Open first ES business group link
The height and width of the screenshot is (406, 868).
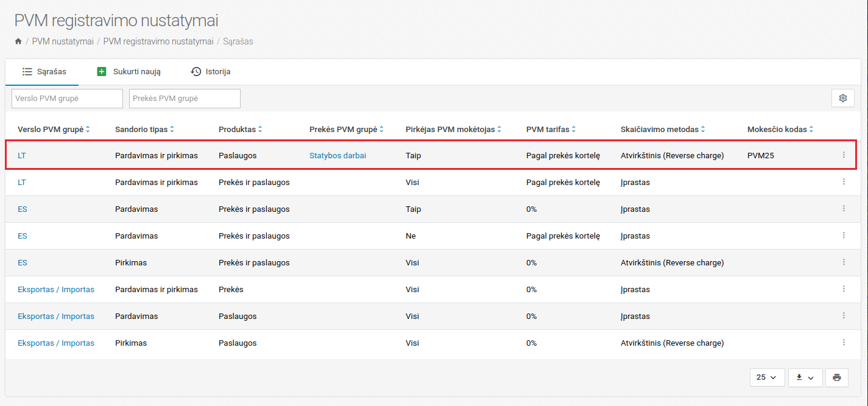23,209
